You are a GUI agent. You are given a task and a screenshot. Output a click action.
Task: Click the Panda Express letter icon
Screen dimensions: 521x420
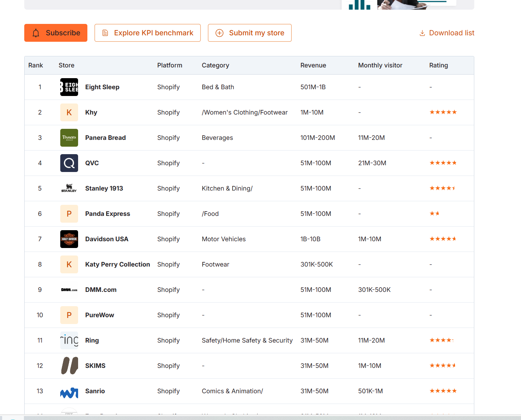tap(69, 214)
